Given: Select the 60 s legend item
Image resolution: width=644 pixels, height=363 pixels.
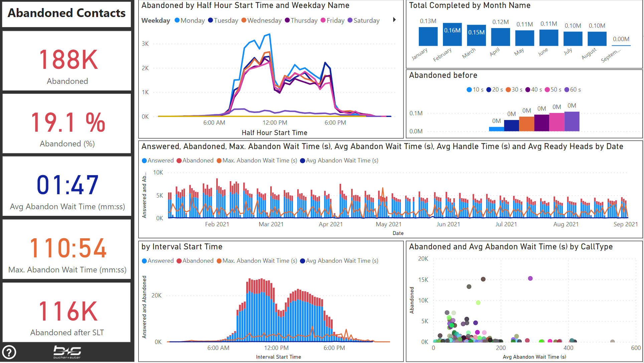Looking at the screenshot, I should 573,90.
